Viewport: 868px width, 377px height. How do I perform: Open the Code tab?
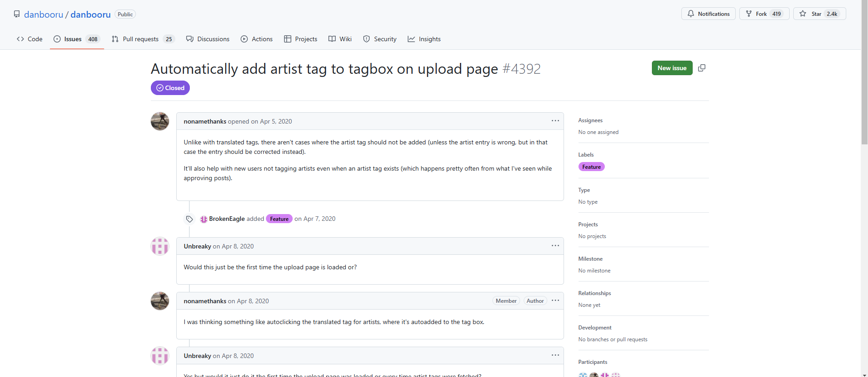click(29, 39)
